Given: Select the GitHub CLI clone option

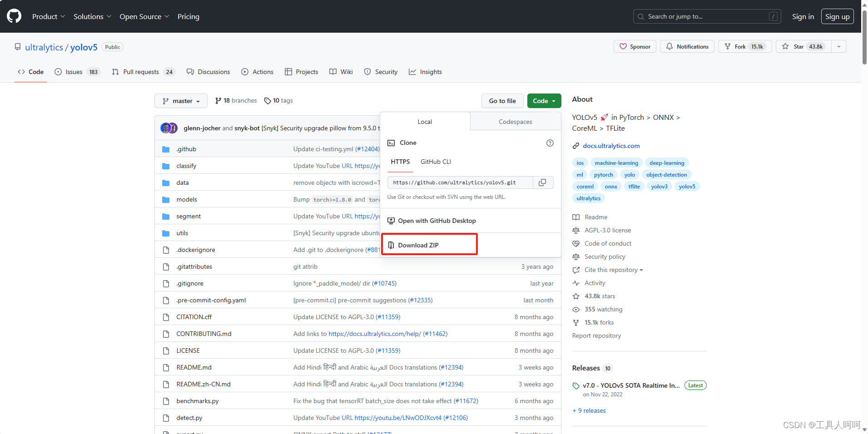Looking at the screenshot, I should coord(436,162).
